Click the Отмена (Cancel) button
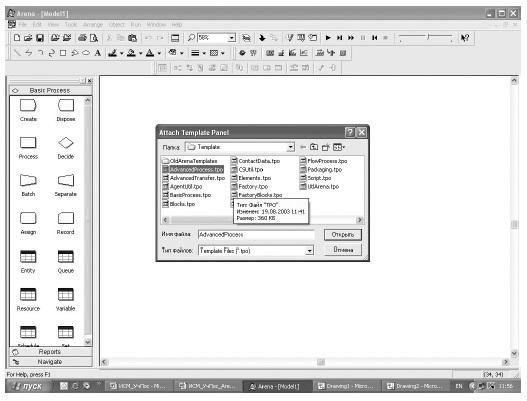 (x=343, y=250)
